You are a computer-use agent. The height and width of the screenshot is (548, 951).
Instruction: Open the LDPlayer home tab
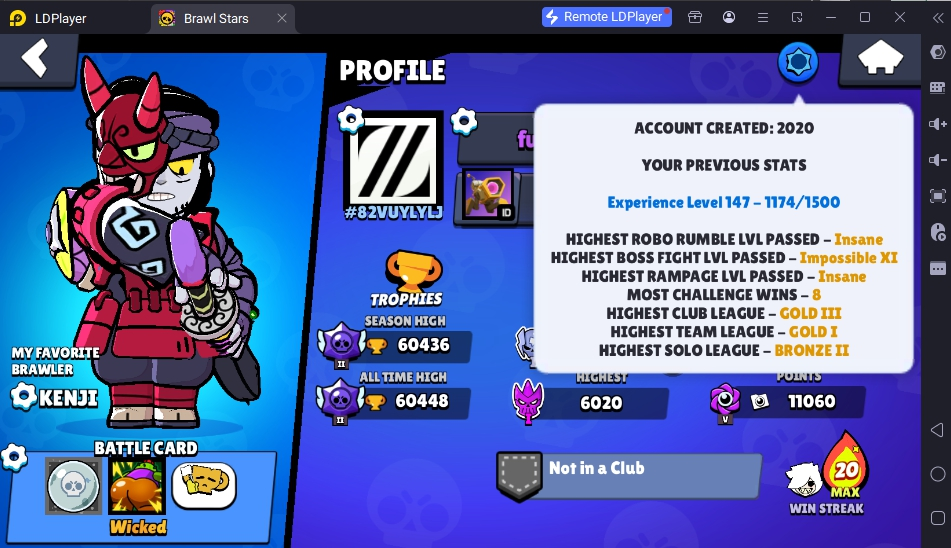click(49, 18)
